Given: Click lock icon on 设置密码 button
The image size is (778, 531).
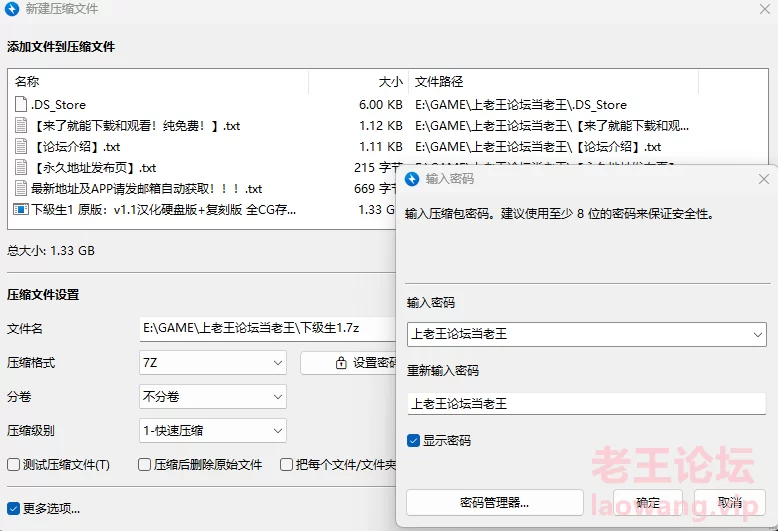Looking at the screenshot, I should [x=341, y=363].
